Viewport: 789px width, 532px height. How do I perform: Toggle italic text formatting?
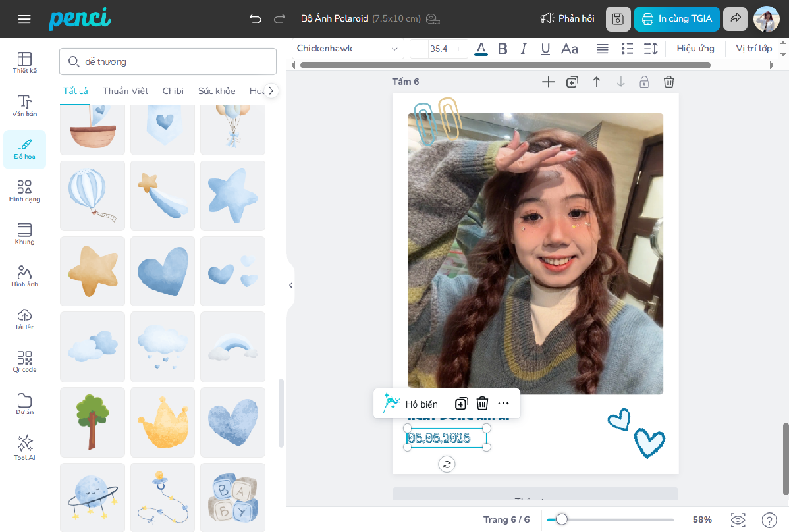click(524, 49)
